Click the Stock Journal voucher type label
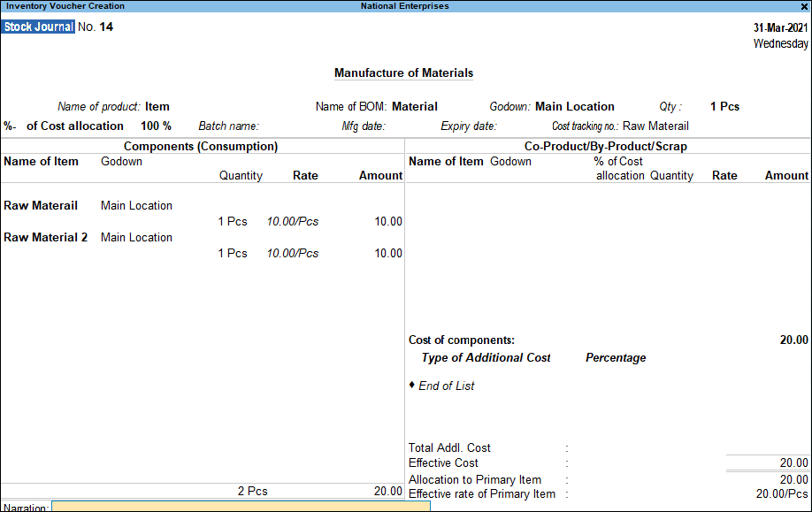812x512 pixels. [37, 27]
